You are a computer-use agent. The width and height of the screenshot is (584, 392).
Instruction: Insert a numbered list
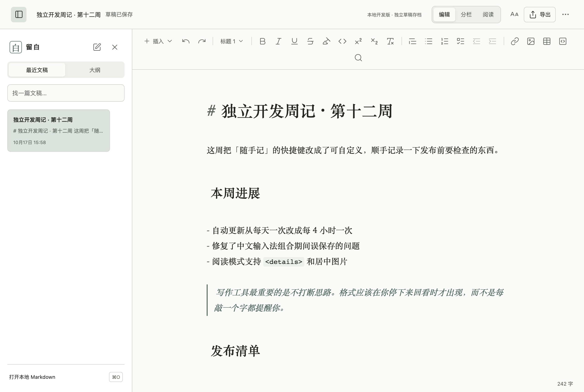[445, 41]
